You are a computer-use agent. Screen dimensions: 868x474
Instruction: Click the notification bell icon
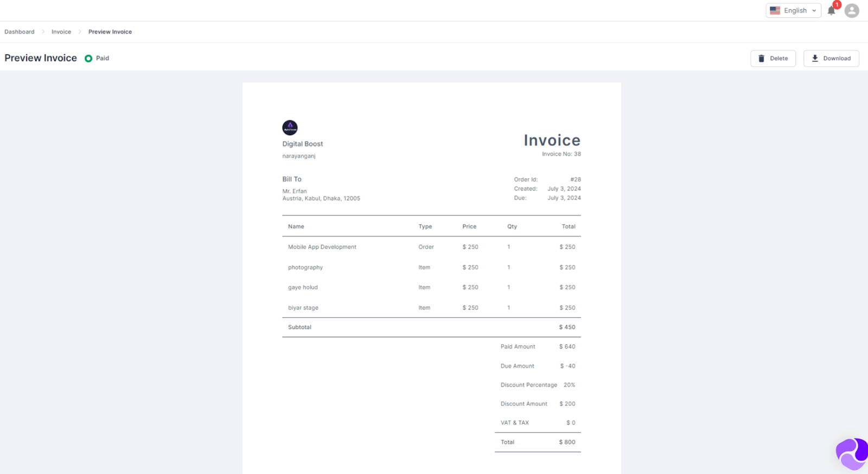point(831,10)
